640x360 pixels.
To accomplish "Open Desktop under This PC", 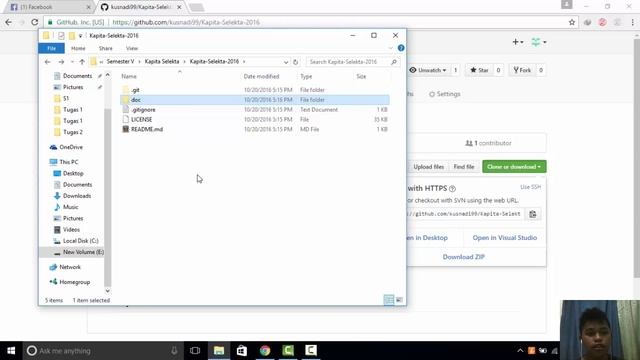I will [73, 173].
